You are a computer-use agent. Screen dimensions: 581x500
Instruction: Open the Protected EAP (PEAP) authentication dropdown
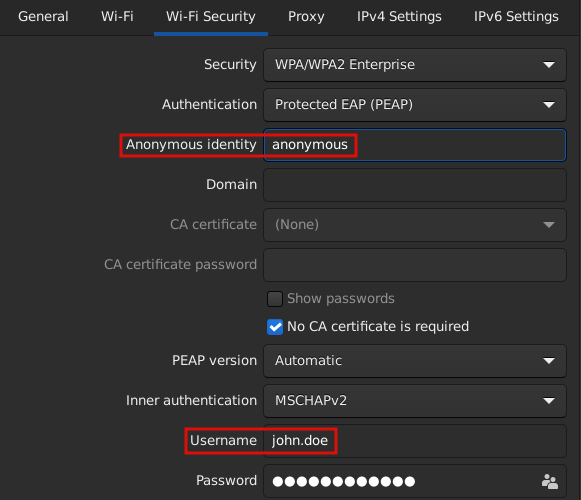click(x=415, y=105)
